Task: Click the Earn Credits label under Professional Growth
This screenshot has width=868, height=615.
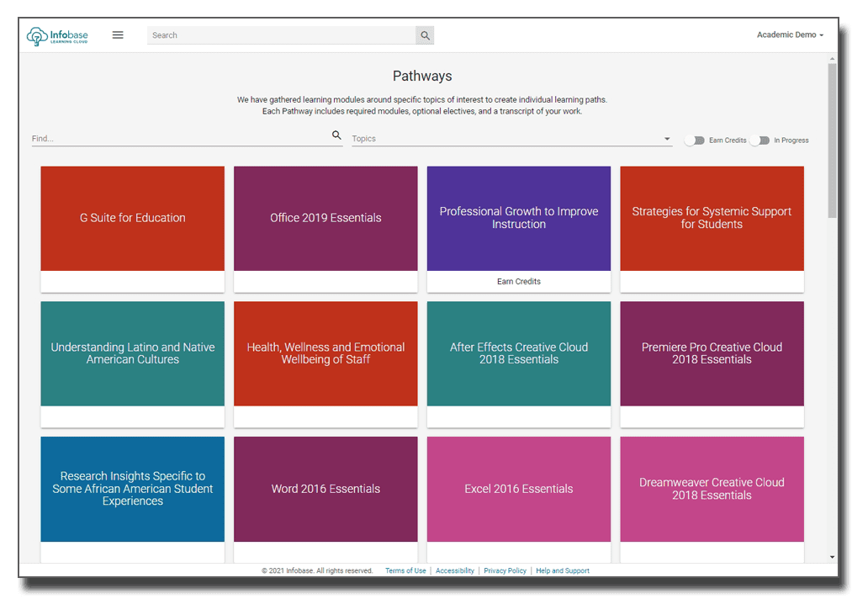Action: 519,282
